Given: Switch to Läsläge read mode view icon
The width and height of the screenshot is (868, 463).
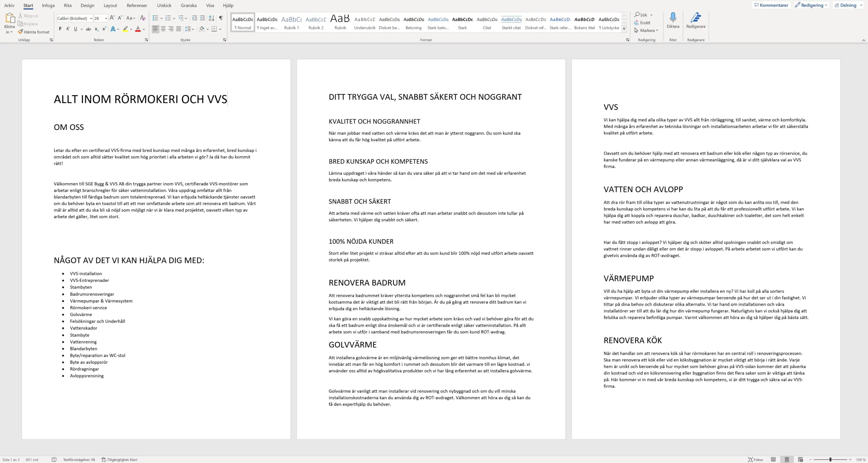Looking at the screenshot, I should pos(773,460).
